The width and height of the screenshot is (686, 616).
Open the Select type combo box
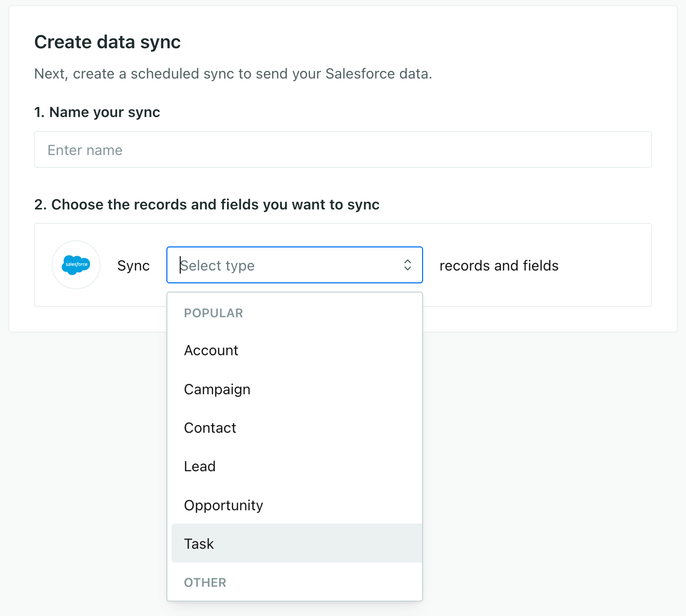[295, 265]
